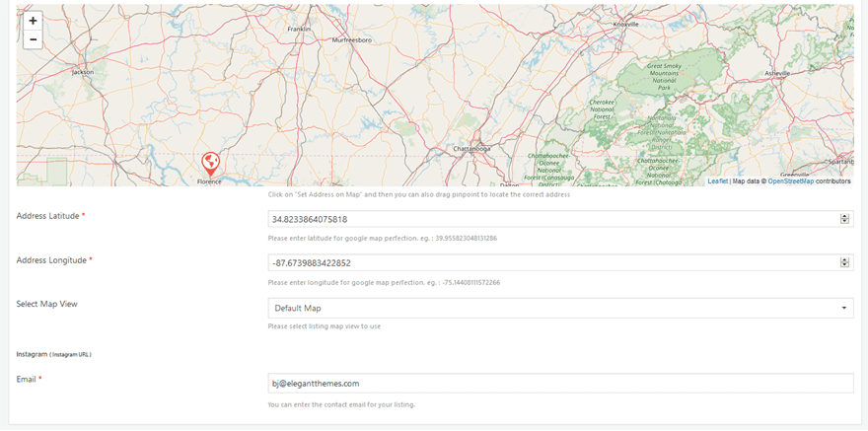
Task: Click the Chattanooga label on map
Action: pos(471,149)
